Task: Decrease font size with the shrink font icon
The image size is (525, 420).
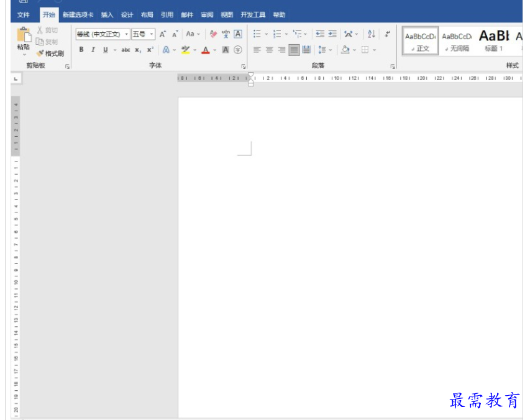Action: pyautogui.click(x=175, y=34)
